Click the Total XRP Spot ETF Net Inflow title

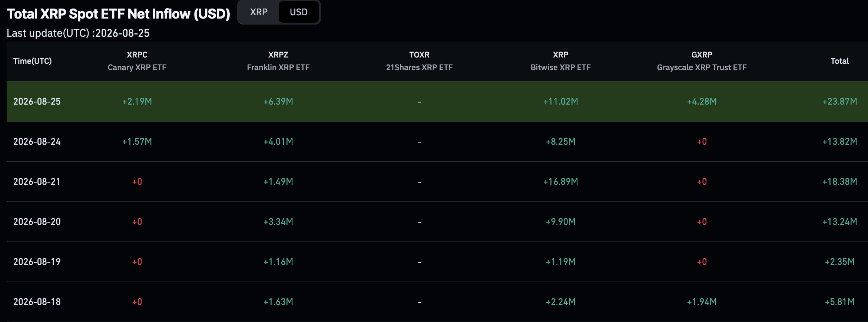119,14
